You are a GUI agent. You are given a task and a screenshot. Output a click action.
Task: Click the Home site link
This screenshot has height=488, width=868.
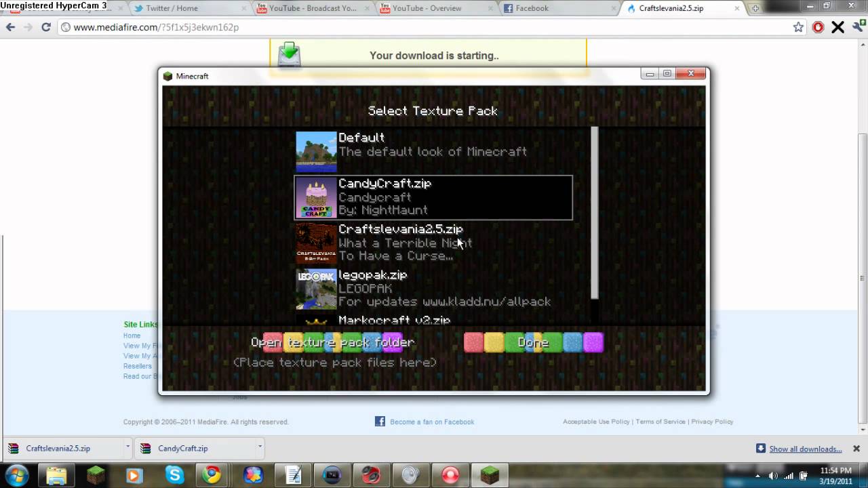pyautogui.click(x=132, y=335)
